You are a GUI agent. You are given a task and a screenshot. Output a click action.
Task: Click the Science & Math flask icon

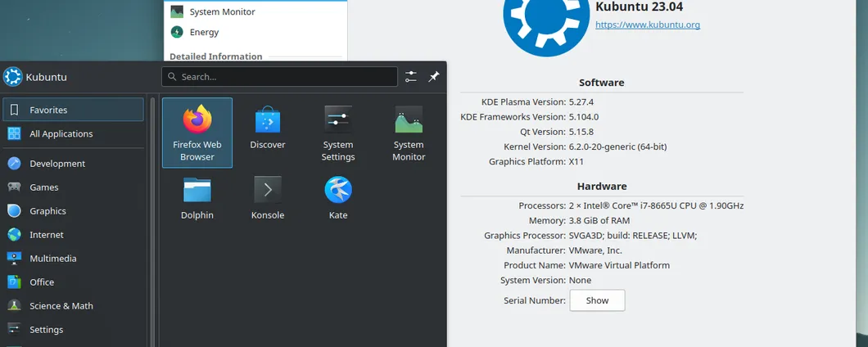pos(15,306)
